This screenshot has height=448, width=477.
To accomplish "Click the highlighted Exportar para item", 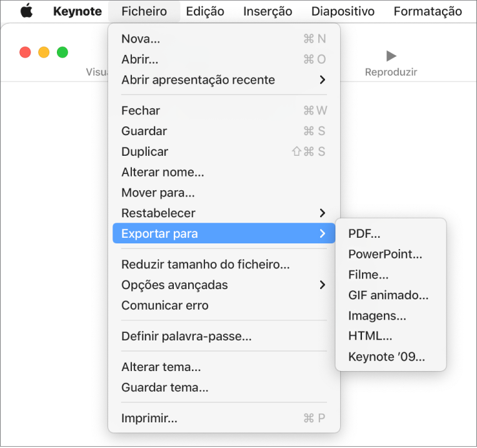I will 224,233.
